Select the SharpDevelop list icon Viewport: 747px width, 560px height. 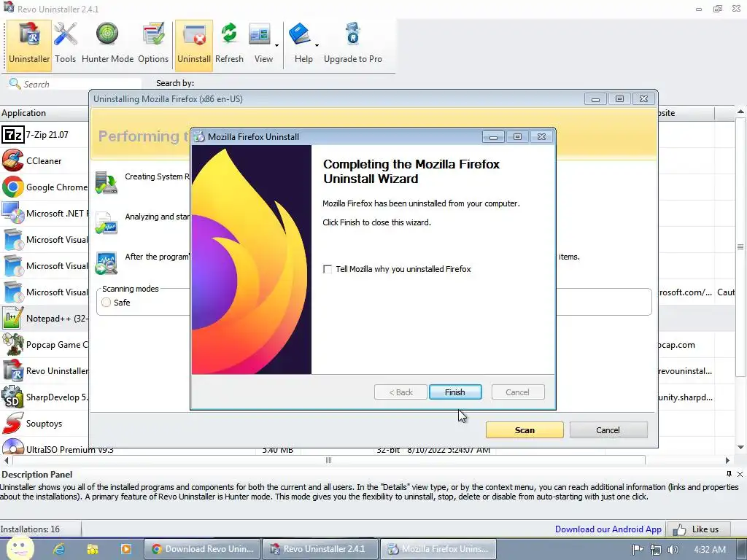point(12,397)
